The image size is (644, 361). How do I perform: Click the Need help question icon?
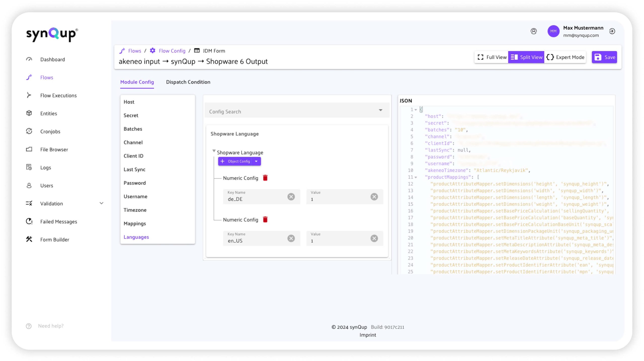(29, 326)
